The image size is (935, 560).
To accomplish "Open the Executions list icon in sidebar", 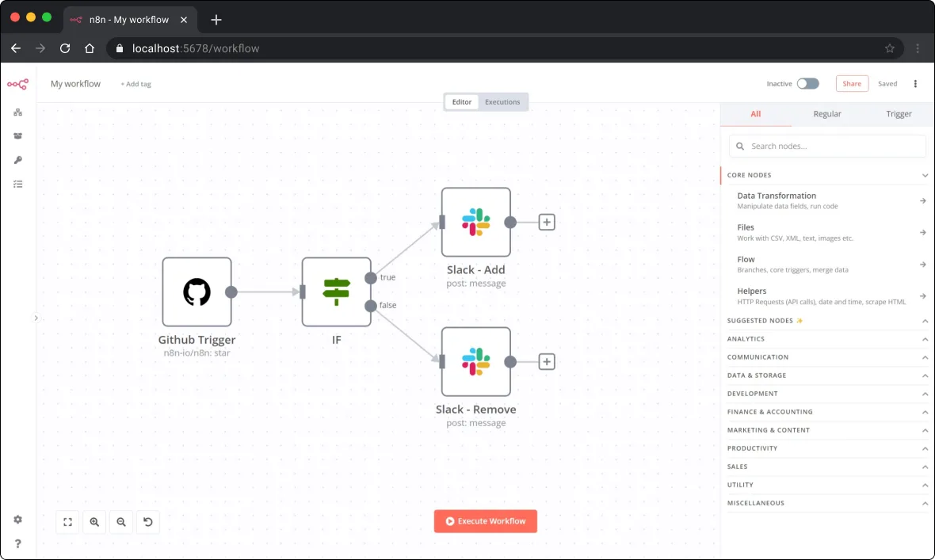I will (17, 184).
